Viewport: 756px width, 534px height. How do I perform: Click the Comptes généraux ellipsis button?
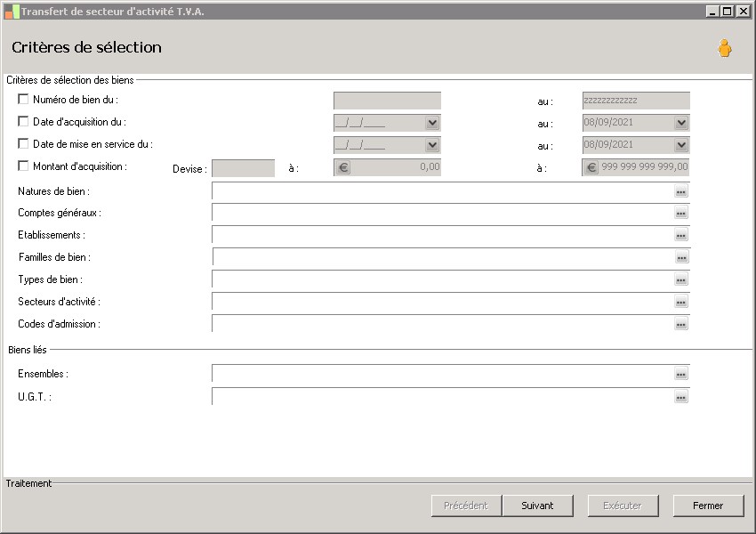tap(681, 214)
